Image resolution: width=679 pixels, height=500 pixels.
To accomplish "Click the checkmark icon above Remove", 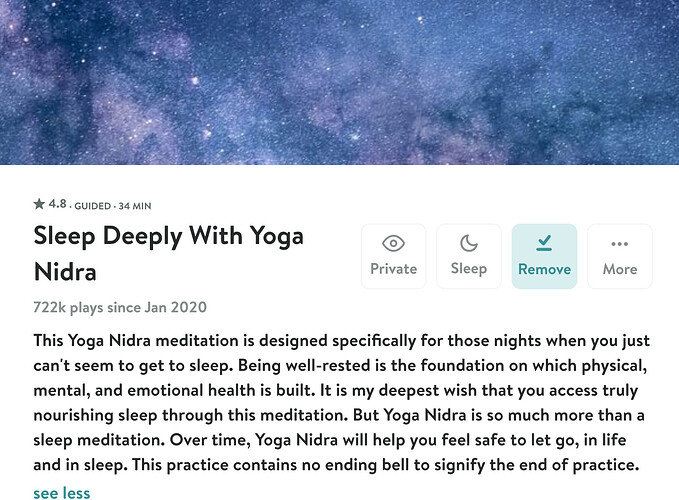I will (544, 243).
